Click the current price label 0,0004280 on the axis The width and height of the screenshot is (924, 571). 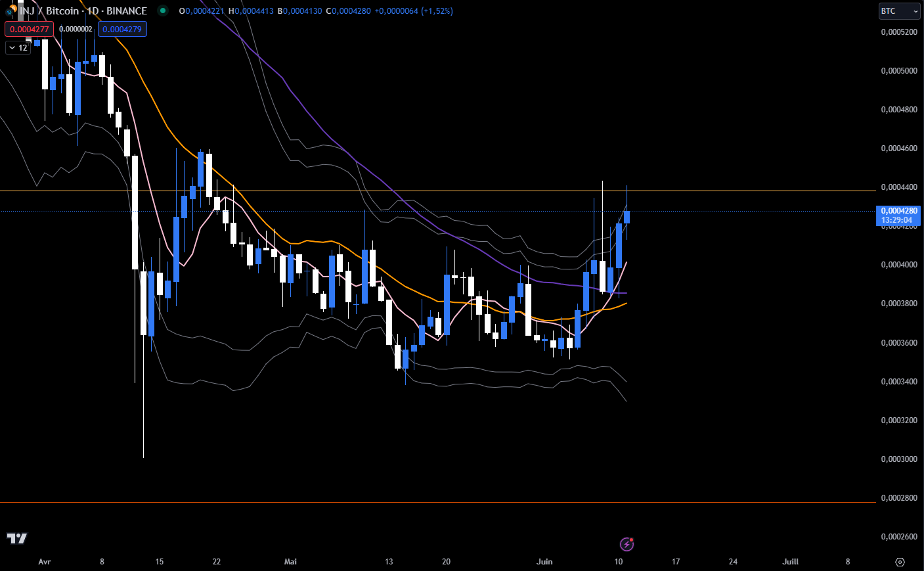point(898,211)
